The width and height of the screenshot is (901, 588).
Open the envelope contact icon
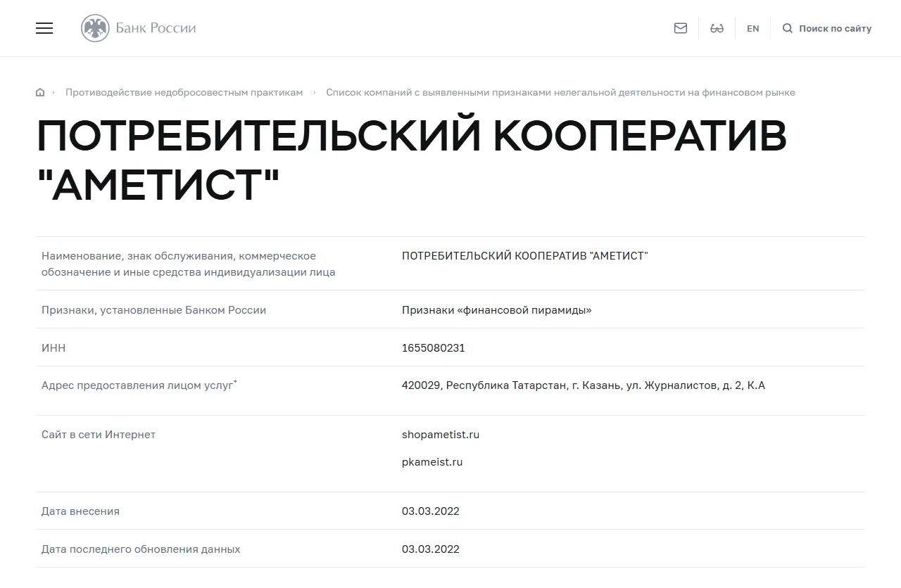pos(681,28)
